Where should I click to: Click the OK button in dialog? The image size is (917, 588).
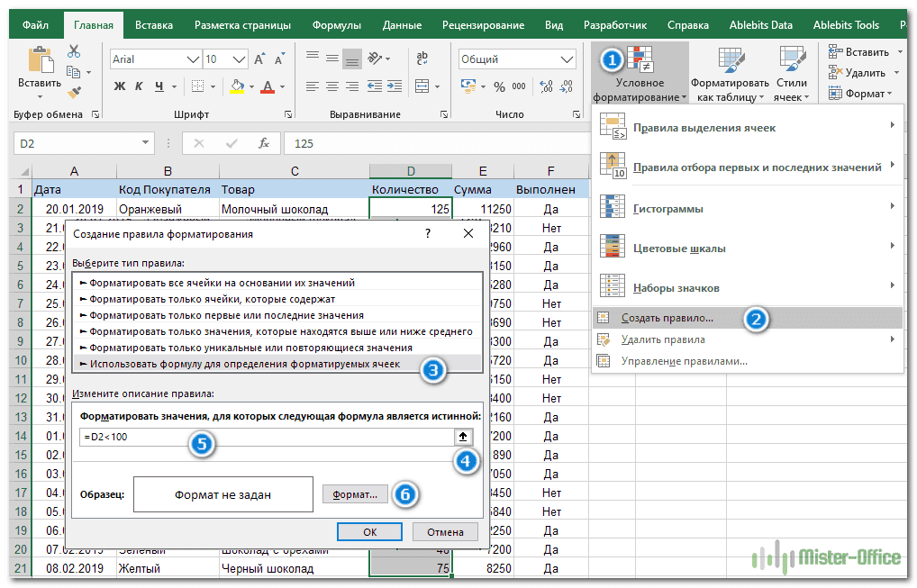369,531
